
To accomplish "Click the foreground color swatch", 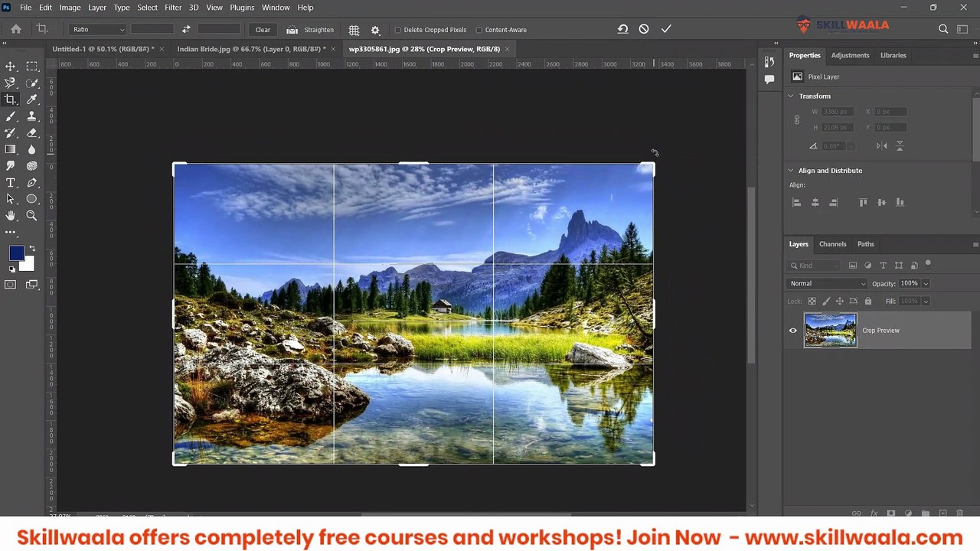I will point(16,253).
